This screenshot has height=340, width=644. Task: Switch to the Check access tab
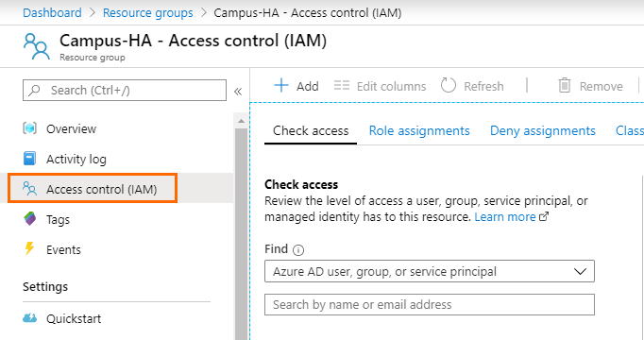point(311,130)
